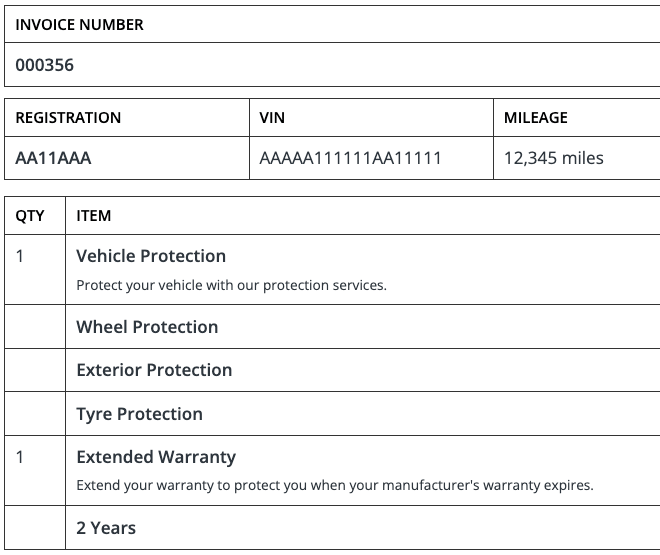Click the INVOICE NUMBER header label
The height and width of the screenshot is (555, 660).
pyautogui.click(x=80, y=25)
